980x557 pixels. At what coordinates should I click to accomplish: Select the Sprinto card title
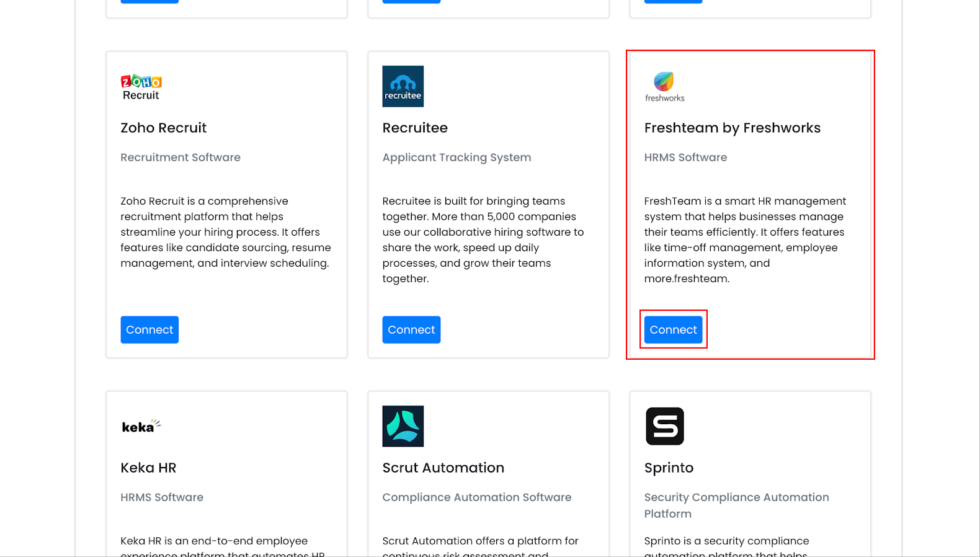(x=669, y=468)
